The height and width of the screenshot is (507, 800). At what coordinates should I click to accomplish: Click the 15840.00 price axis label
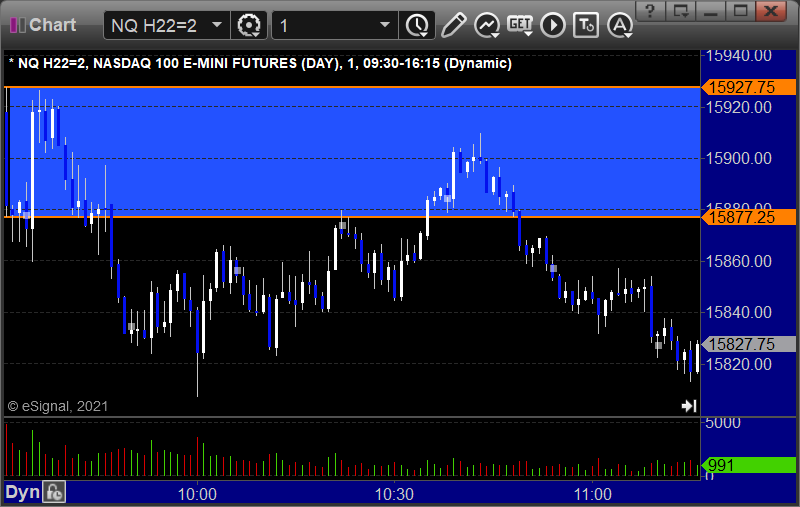[738, 312]
